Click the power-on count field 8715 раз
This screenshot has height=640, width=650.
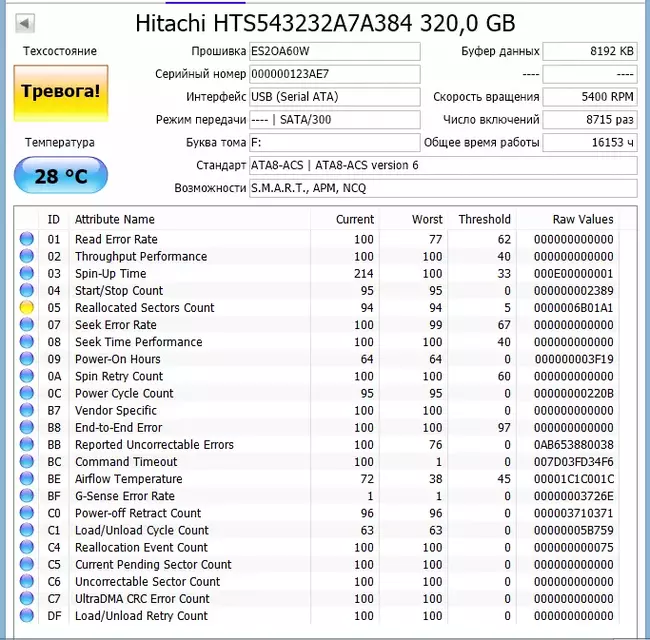pos(590,120)
